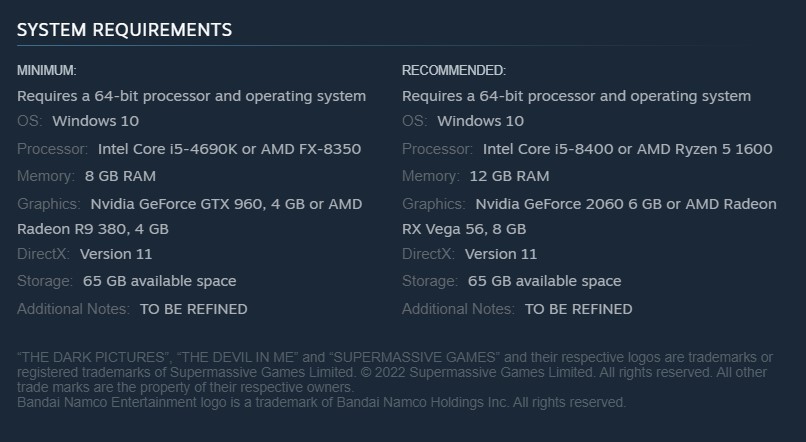The width and height of the screenshot is (806, 442).
Task: Click minimum DirectX Version 11 value
Action: [x=116, y=254]
